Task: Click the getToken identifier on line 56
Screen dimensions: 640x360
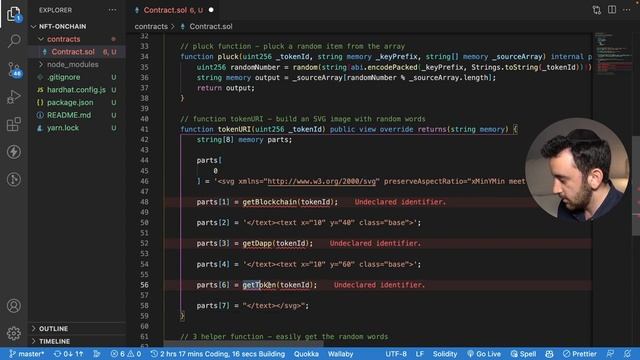Action: point(259,285)
